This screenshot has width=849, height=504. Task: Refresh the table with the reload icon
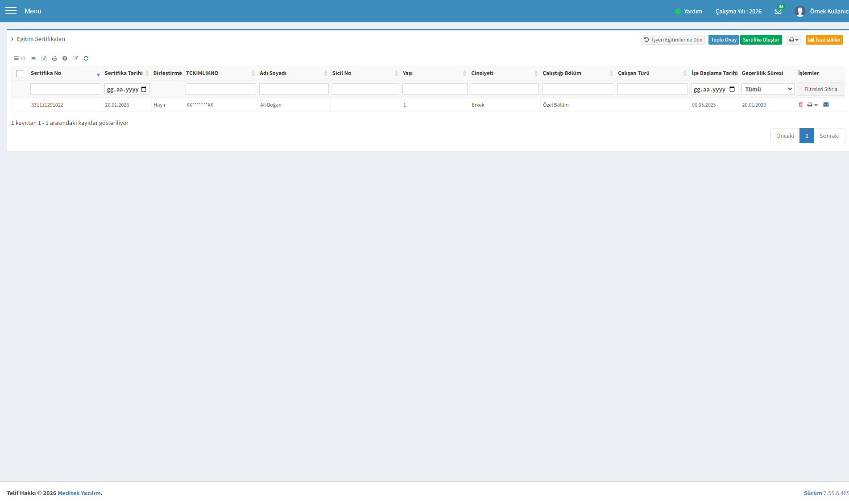pos(86,58)
